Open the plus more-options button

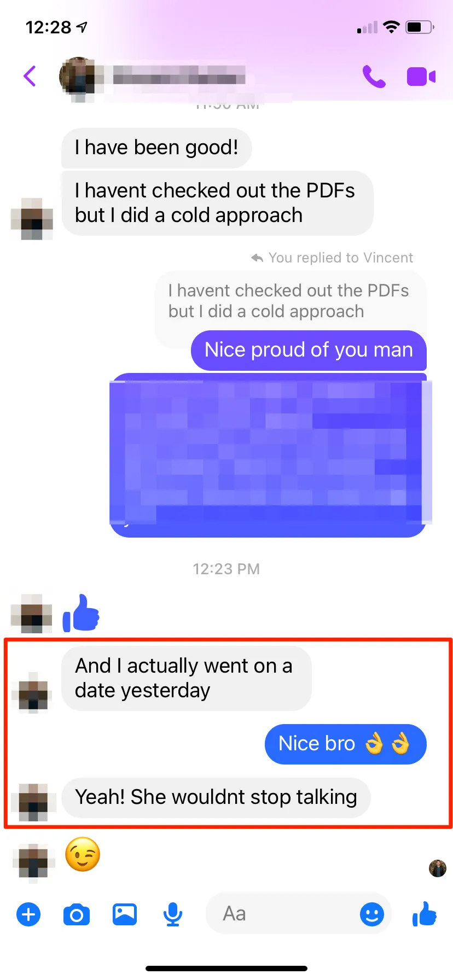click(28, 914)
